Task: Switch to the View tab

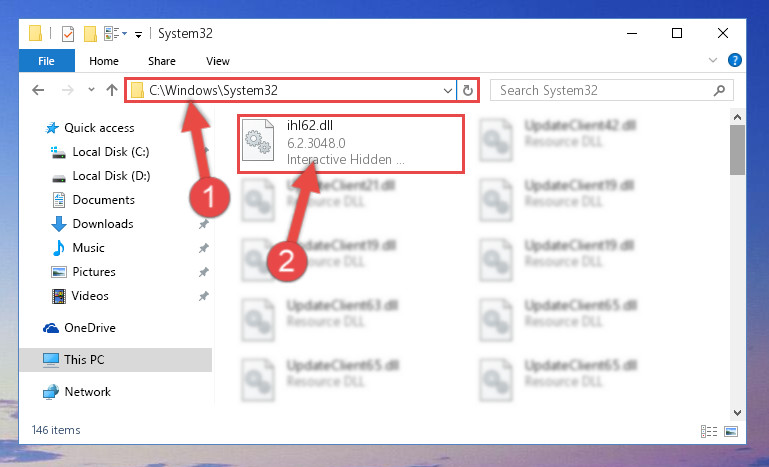Action: pos(218,61)
